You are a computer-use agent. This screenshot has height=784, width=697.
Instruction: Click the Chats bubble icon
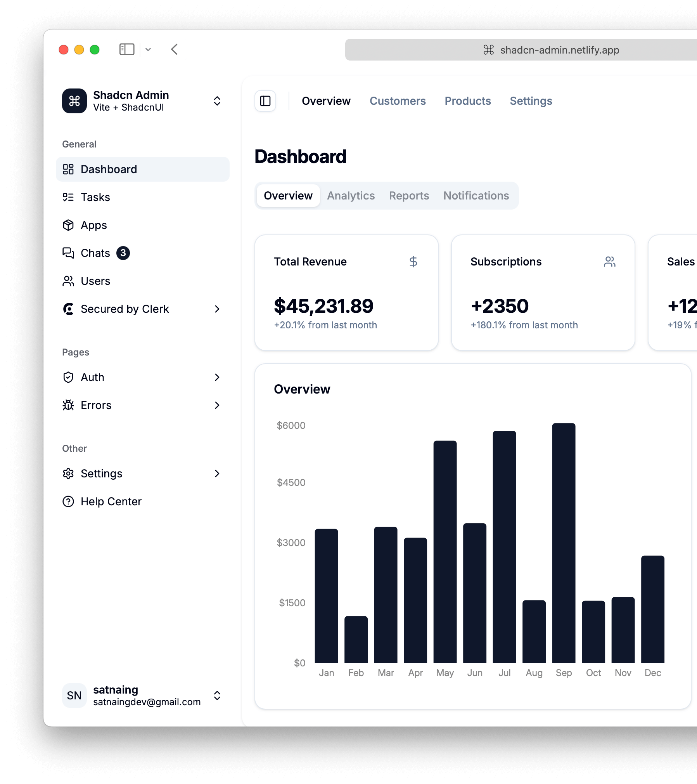(69, 253)
